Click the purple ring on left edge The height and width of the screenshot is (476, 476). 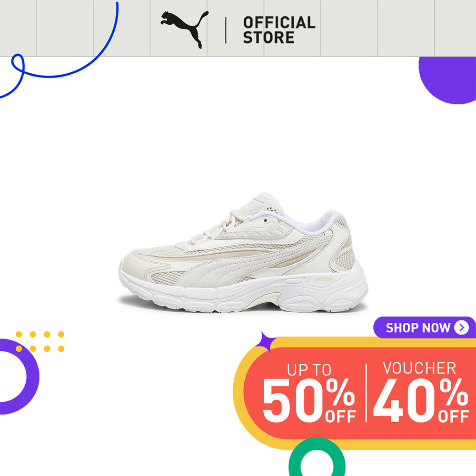(20, 377)
